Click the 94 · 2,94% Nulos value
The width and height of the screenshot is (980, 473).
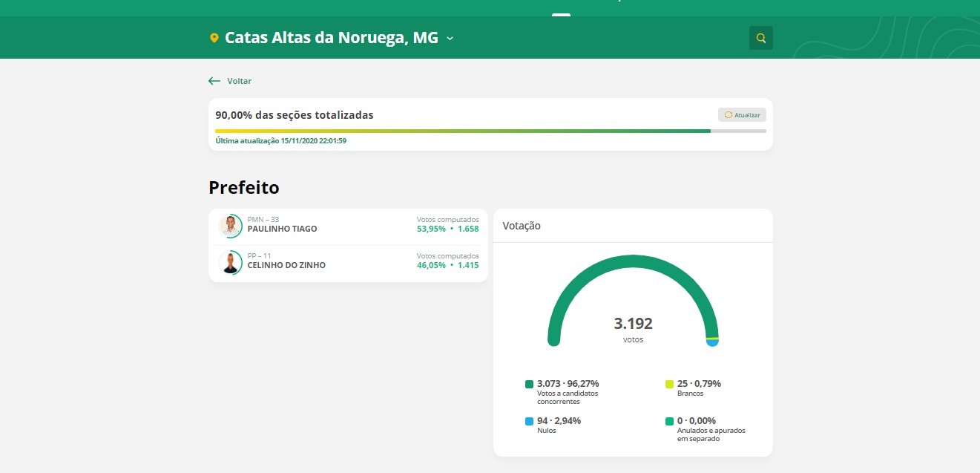point(559,420)
